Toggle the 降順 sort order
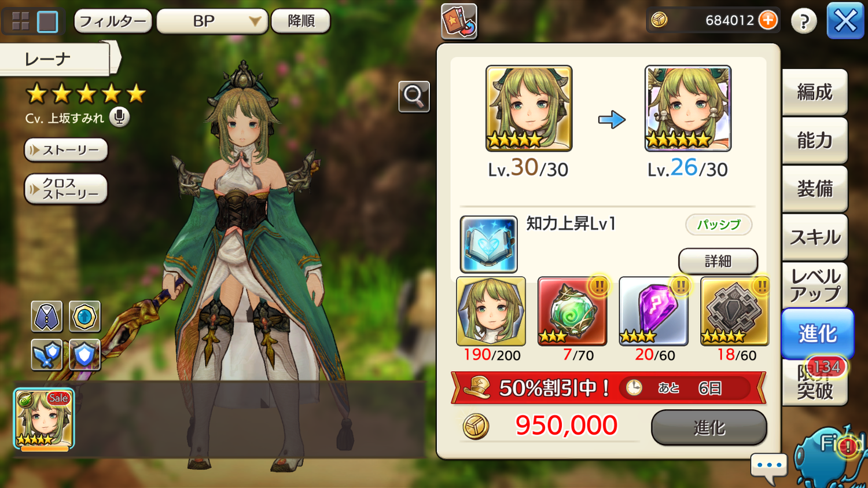Screen dimensions: 868x488 click(301, 21)
